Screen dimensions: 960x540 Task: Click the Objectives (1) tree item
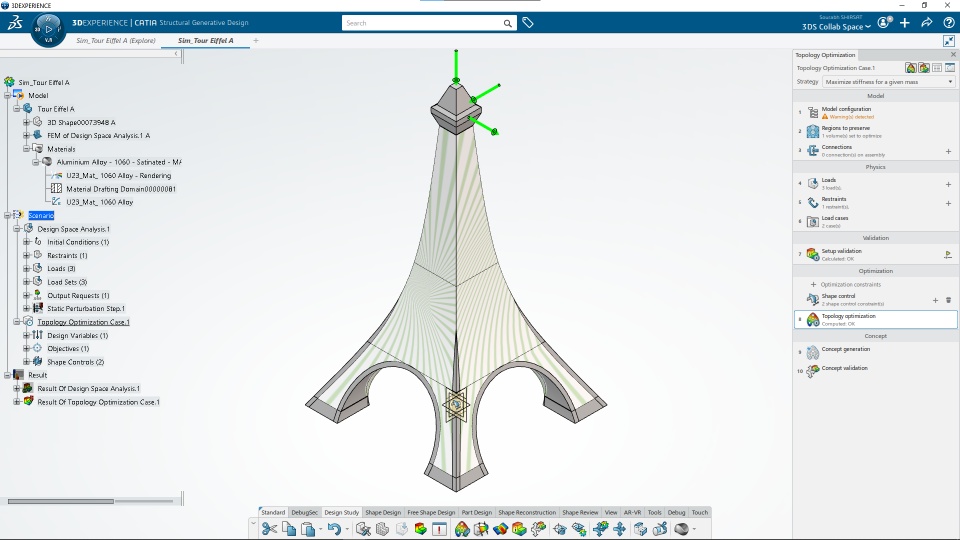pyautogui.click(x=68, y=348)
